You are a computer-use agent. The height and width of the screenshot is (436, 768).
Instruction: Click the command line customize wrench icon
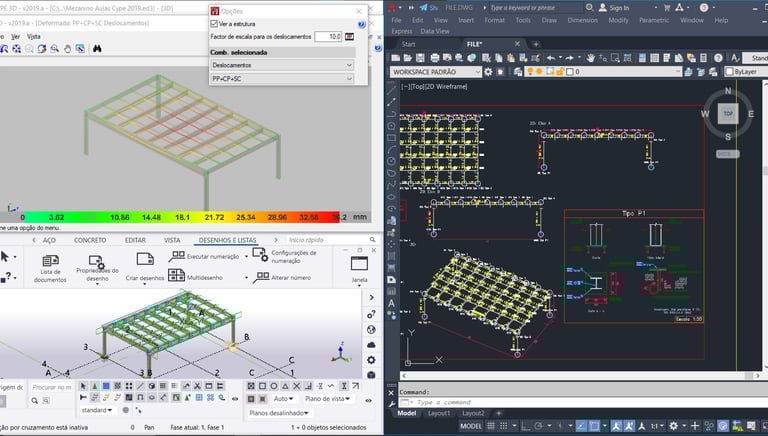[391, 404]
